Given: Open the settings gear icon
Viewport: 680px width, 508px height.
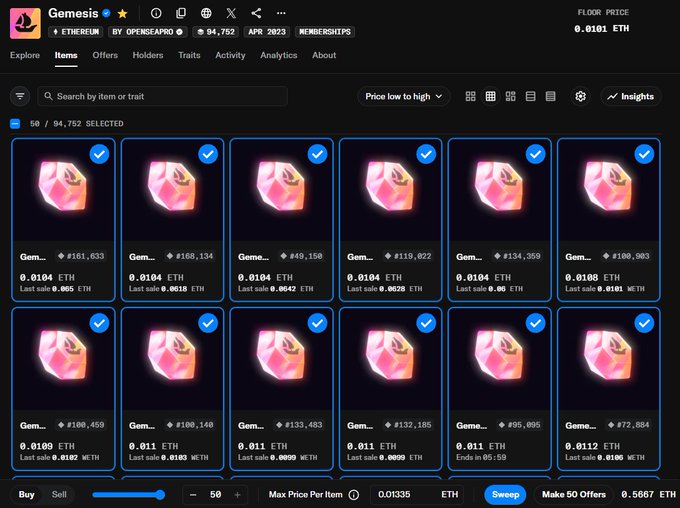Looking at the screenshot, I should (x=580, y=96).
